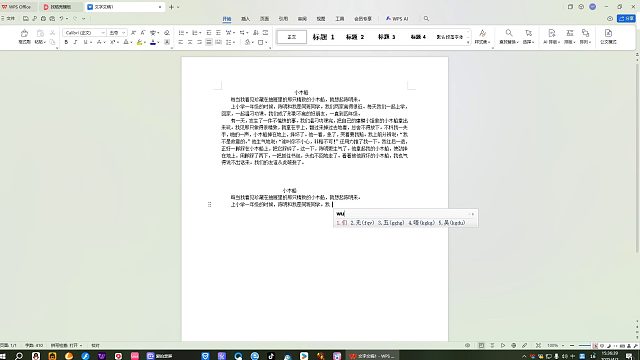Screen dimensions: 640x360
Task: Open the Page ribbon tab
Action: pos(264,19)
